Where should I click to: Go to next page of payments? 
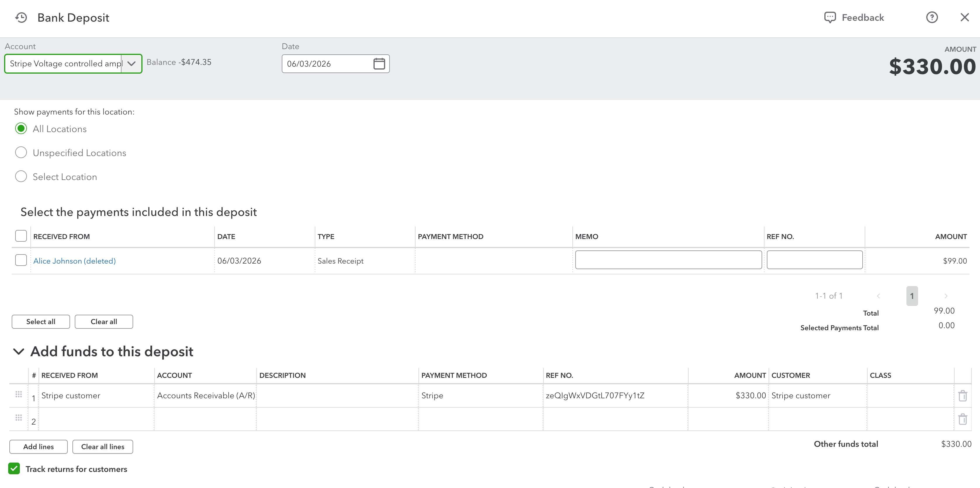946,296
